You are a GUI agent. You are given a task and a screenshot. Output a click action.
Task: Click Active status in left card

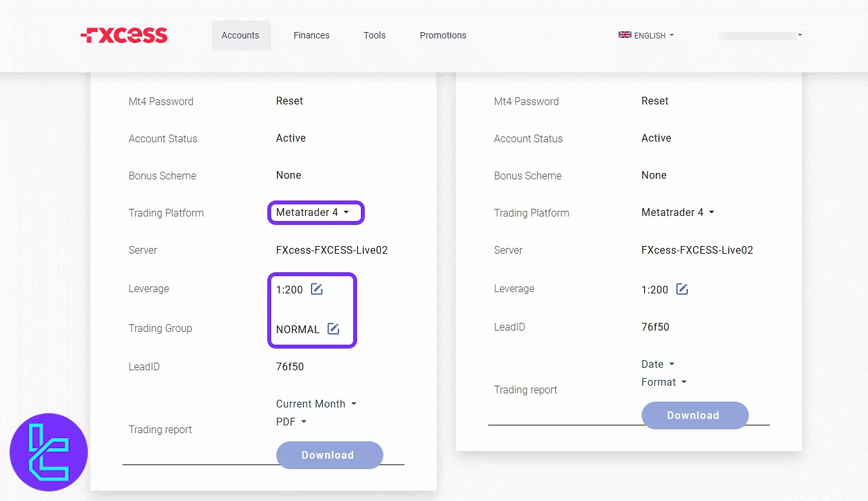[x=291, y=138]
